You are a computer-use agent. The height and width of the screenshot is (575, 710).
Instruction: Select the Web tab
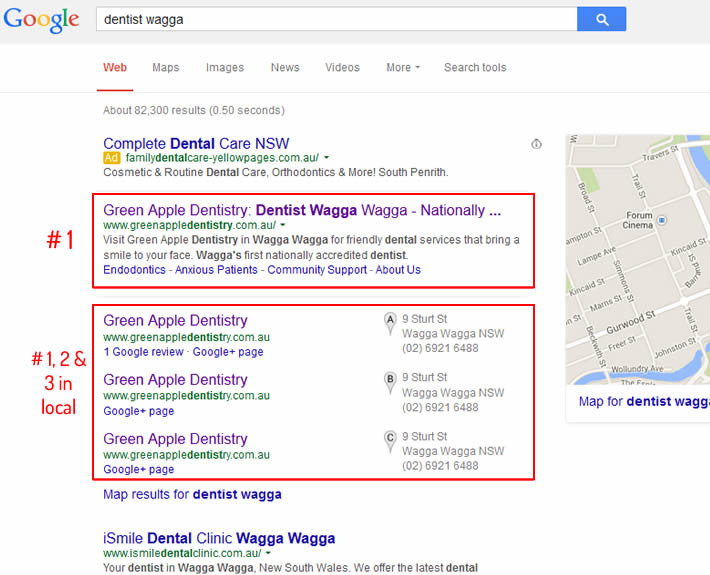click(115, 67)
